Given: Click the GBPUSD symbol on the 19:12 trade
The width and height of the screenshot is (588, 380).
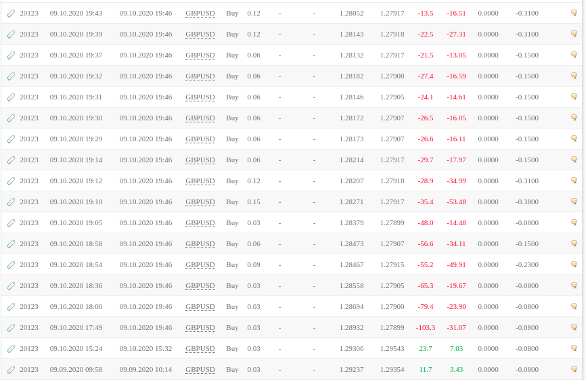Looking at the screenshot, I should point(200,181).
